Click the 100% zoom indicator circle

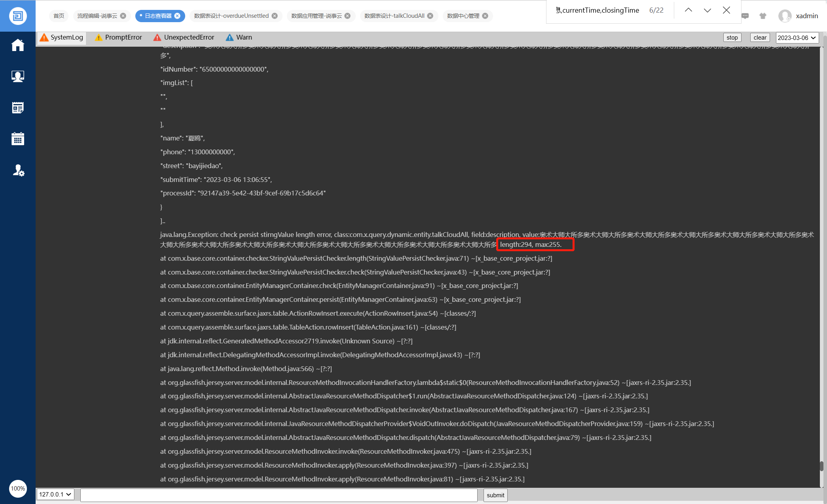[x=18, y=488]
